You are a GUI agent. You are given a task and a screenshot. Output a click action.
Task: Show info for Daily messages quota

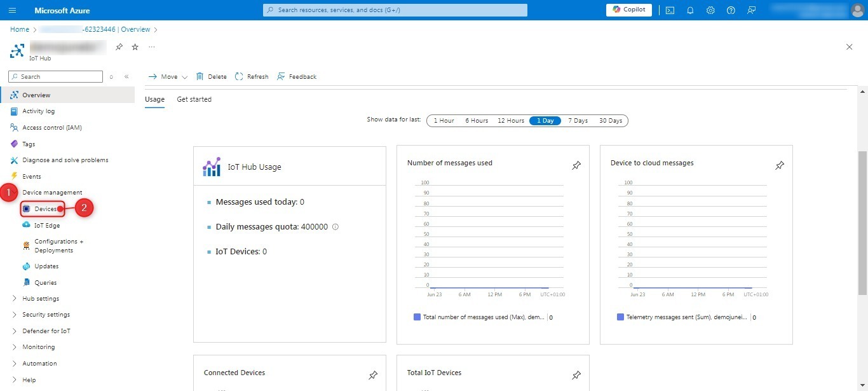(x=336, y=226)
